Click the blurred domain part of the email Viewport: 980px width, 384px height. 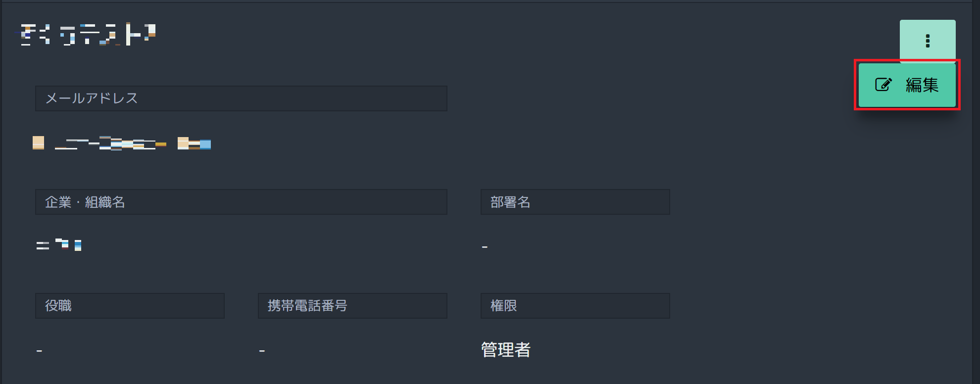pos(194,144)
